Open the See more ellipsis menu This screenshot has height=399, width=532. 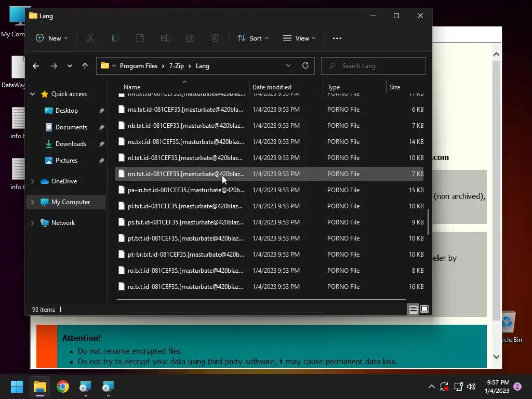click(337, 38)
